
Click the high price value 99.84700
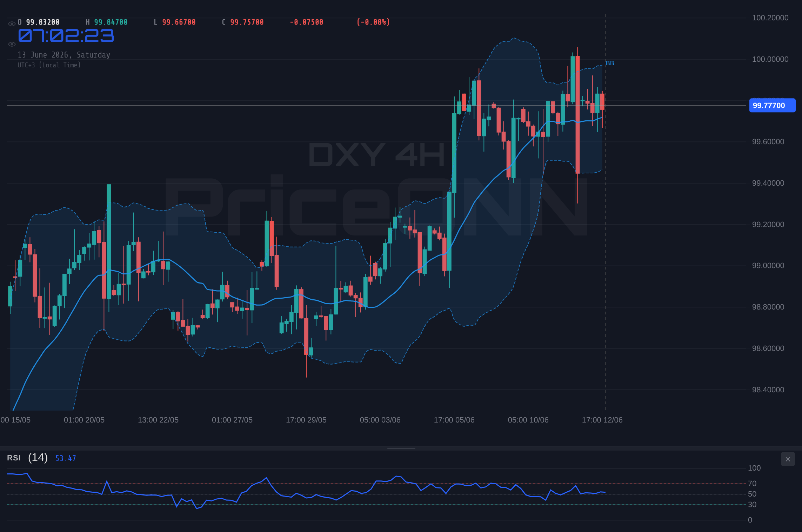pyautogui.click(x=111, y=22)
